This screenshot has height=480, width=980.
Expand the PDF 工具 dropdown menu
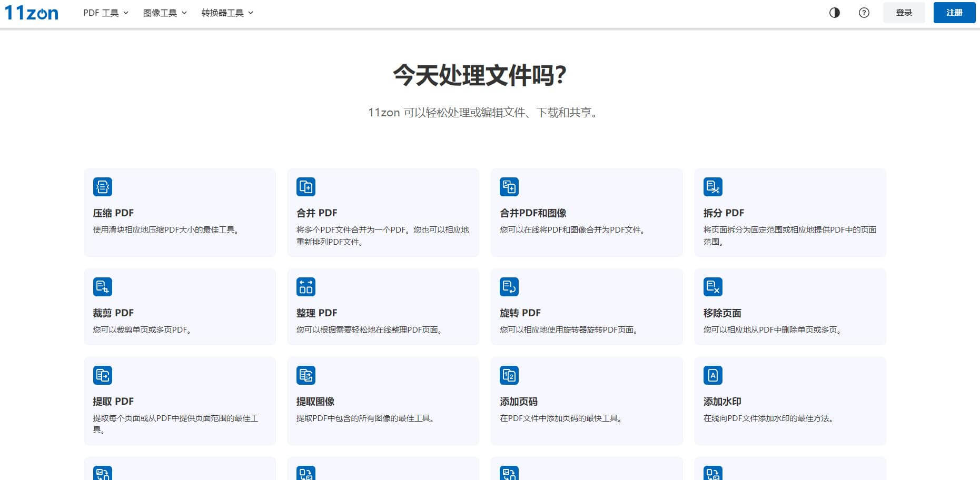coord(105,13)
